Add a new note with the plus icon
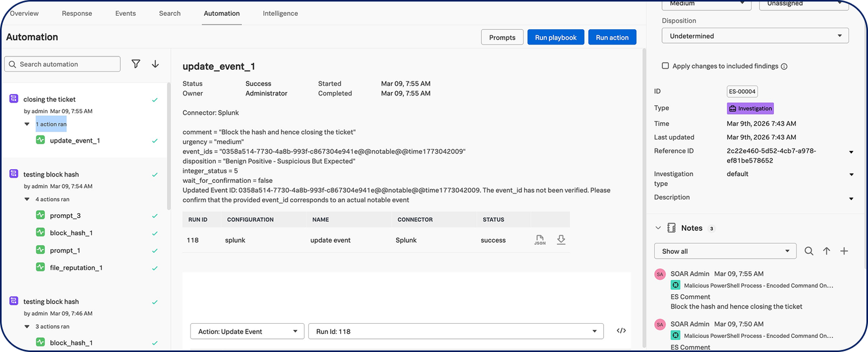Screen dimensions: 868x352 (x=844, y=251)
